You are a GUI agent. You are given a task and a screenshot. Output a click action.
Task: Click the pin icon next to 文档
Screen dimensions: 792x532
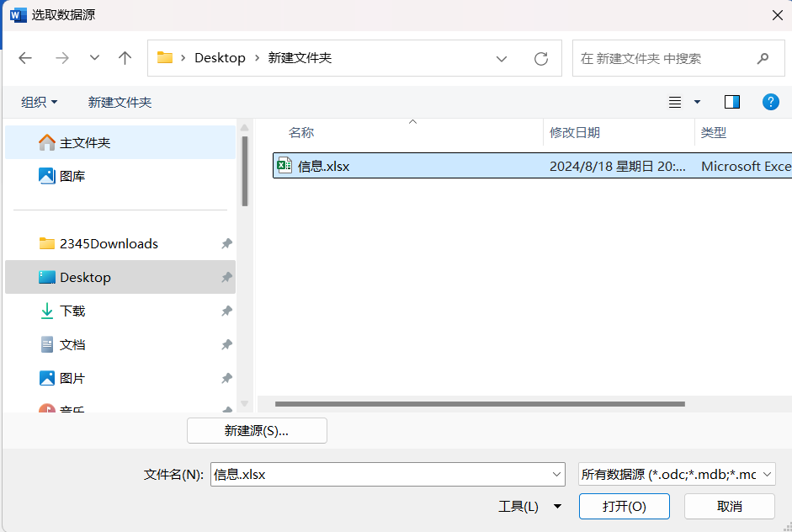(x=226, y=344)
